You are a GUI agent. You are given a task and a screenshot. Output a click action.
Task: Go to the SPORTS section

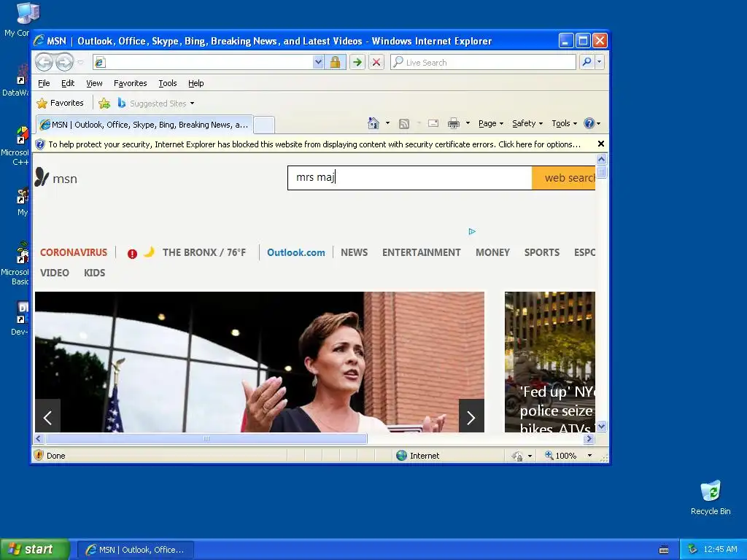point(542,252)
